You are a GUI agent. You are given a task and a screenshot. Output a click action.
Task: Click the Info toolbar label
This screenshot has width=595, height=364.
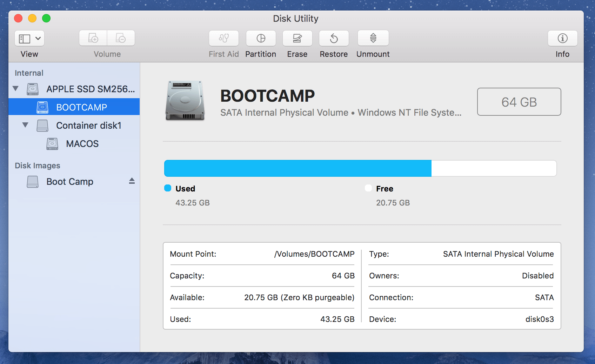(562, 54)
